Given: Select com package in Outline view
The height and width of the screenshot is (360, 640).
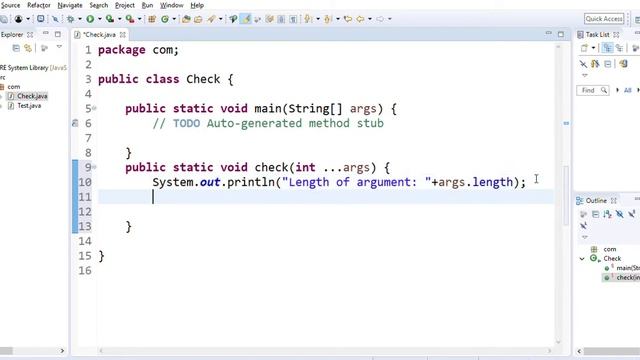Looking at the screenshot, I should [609, 249].
